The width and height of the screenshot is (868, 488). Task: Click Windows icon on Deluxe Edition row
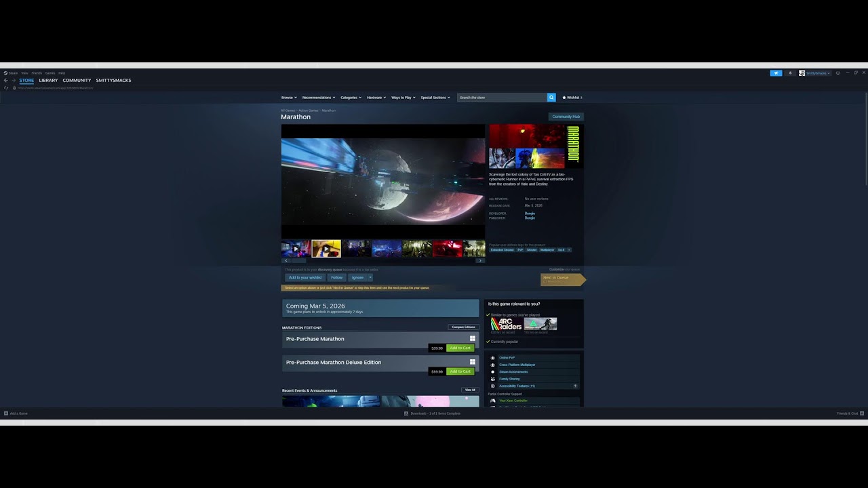[473, 362]
